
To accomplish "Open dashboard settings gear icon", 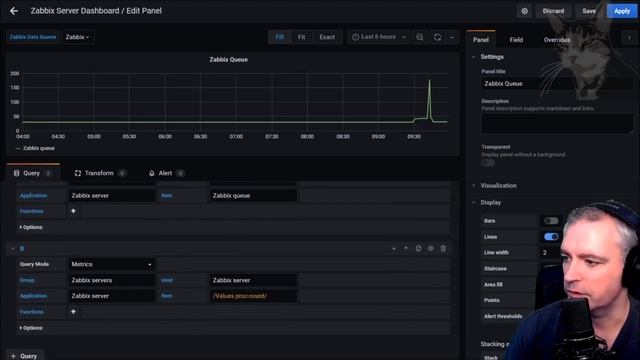I will (x=524, y=11).
